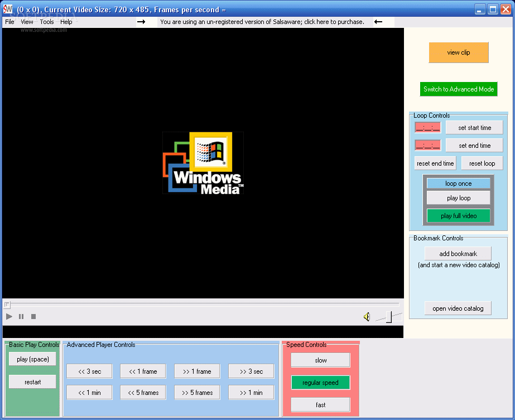Screen dimensions: 515x420
Task: Click the un-registered version purchase notice
Action: 262,22
